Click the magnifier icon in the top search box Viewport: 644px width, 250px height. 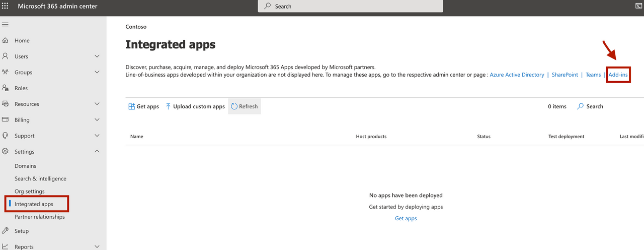pos(268,6)
